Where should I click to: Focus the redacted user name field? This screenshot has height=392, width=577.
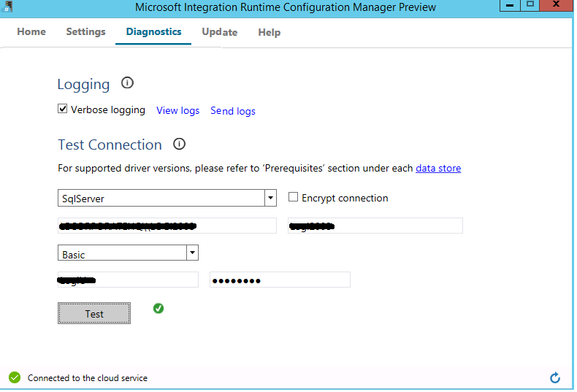(x=128, y=280)
